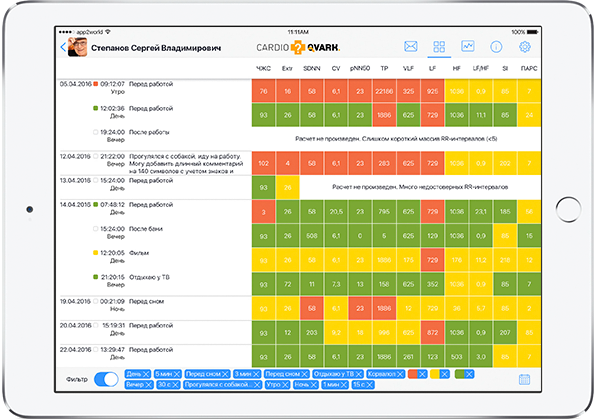This screenshot has width=600, height=420.
Task: Remove the Ночь filter tag
Action: click(313, 385)
